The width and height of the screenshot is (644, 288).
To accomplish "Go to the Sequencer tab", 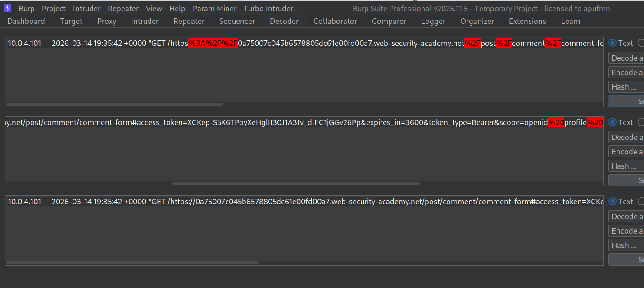I will (x=237, y=21).
